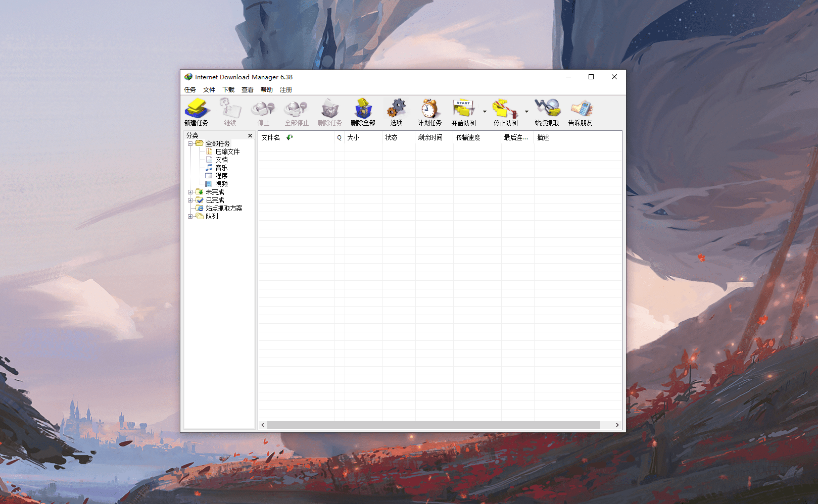Select 音乐 category in tree

[x=221, y=168]
